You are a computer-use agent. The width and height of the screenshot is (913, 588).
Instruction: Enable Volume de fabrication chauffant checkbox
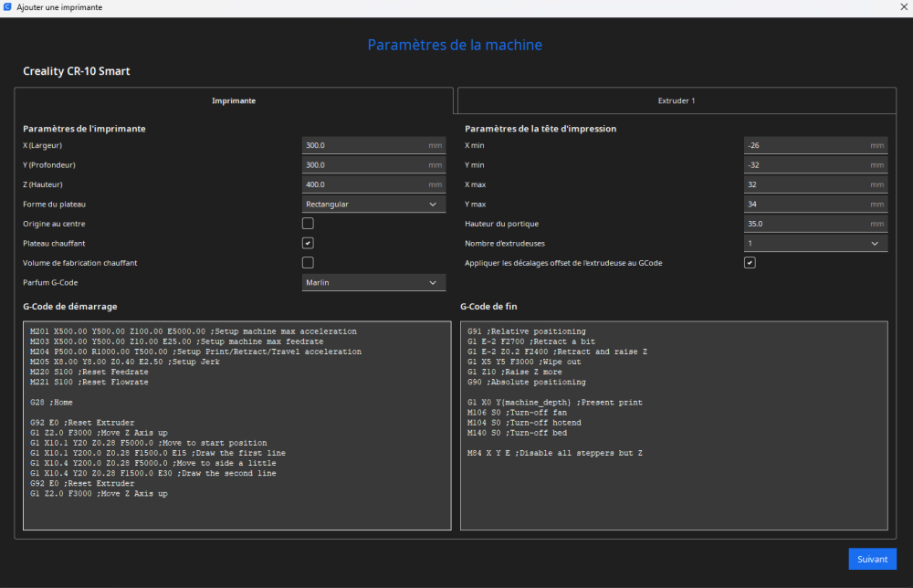[308, 263]
